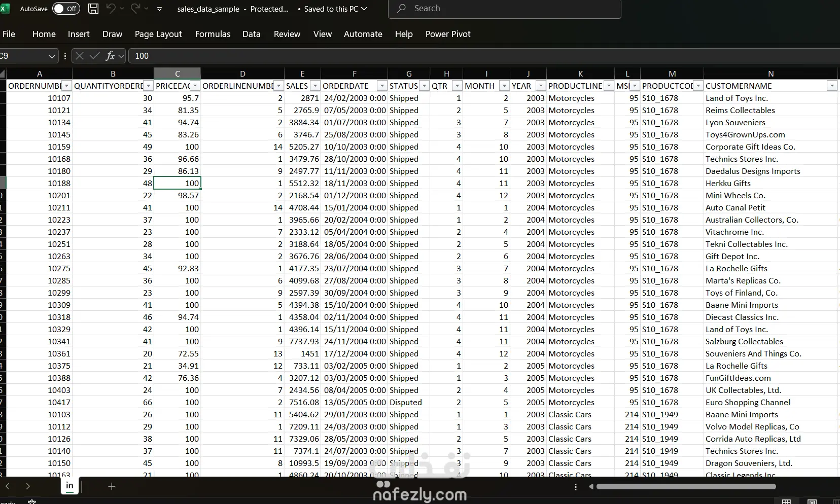The height and width of the screenshot is (504, 840).
Task: Switch to the Home tab
Action: (x=44, y=34)
